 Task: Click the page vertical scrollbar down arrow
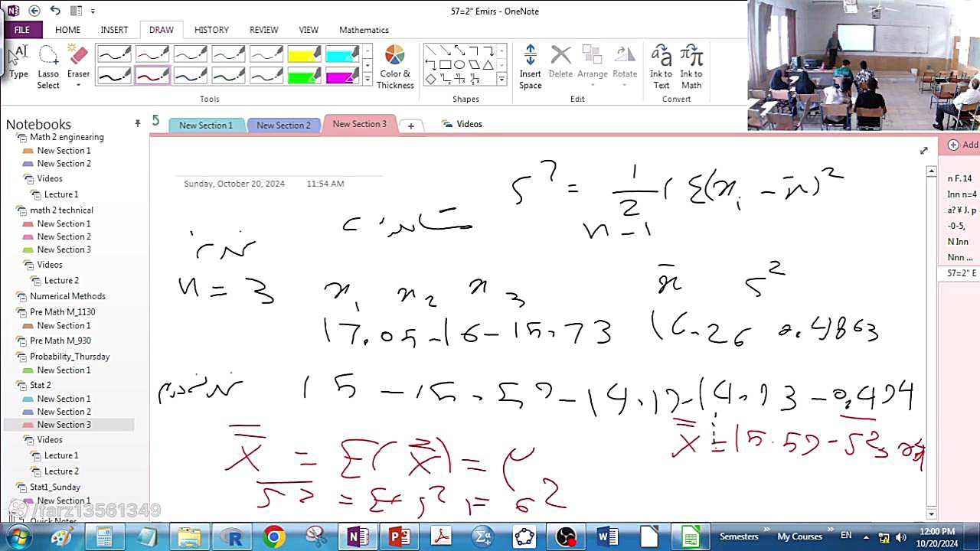pyautogui.click(x=931, y=514)
